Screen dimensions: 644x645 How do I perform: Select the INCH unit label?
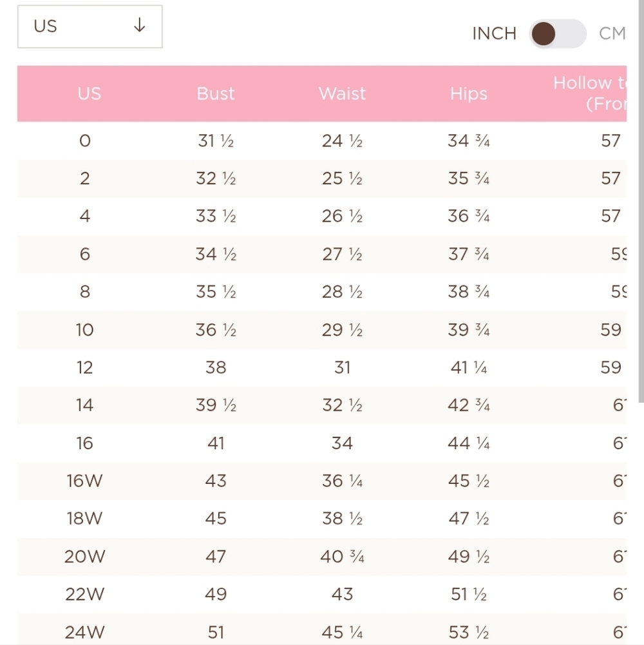point(495,34)
